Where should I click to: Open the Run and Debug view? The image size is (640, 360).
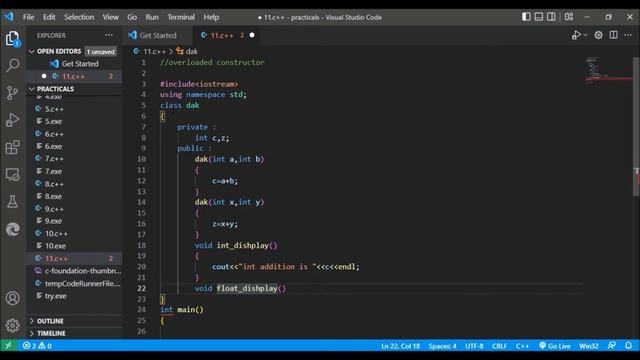pyautogui.click(x=12, y=120)
